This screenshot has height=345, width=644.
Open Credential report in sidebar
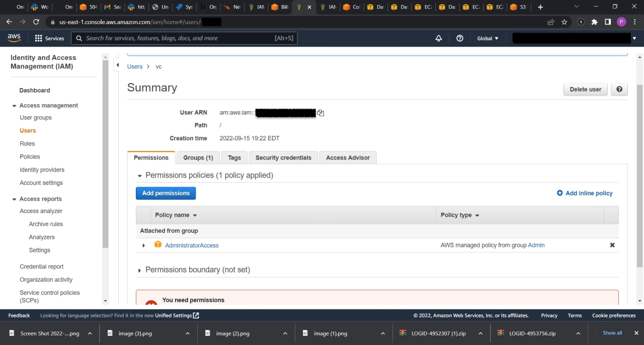tap(42, 267)
